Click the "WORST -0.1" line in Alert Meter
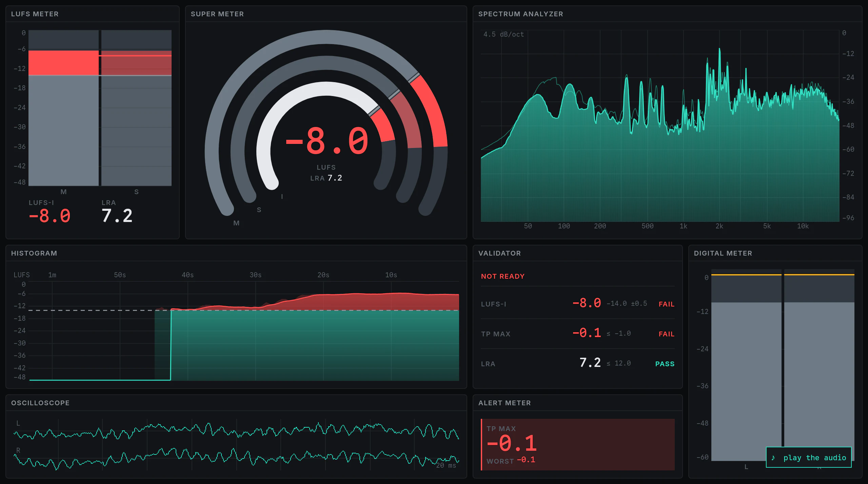 tap(511, 460)
